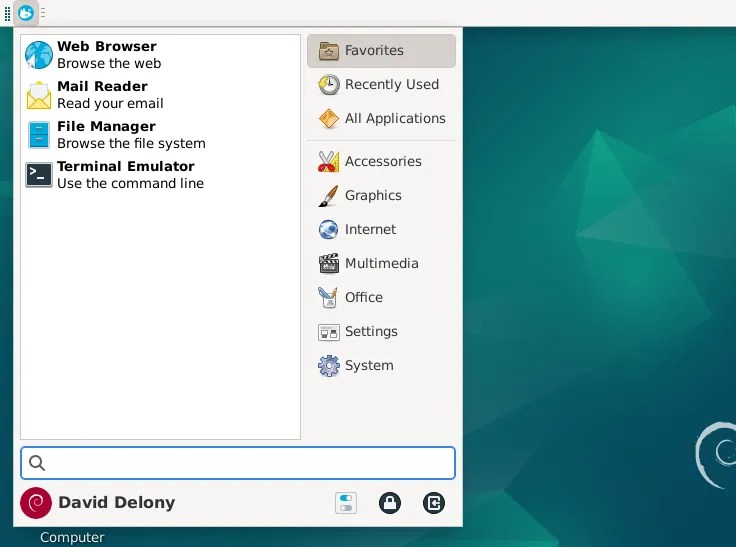736x547 pixels.
Task: Open the Multimedia category label
Action: tap(382, 263)
